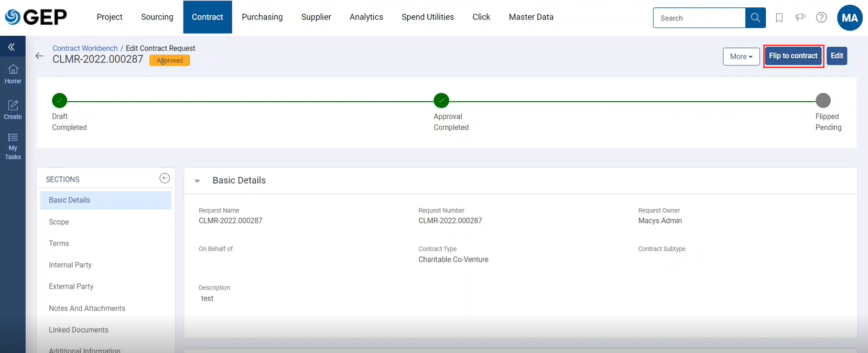The width and height of the screenshot is (868, 353).
Task: Click the Flipped Pending progress step
Action: [823, 100]
